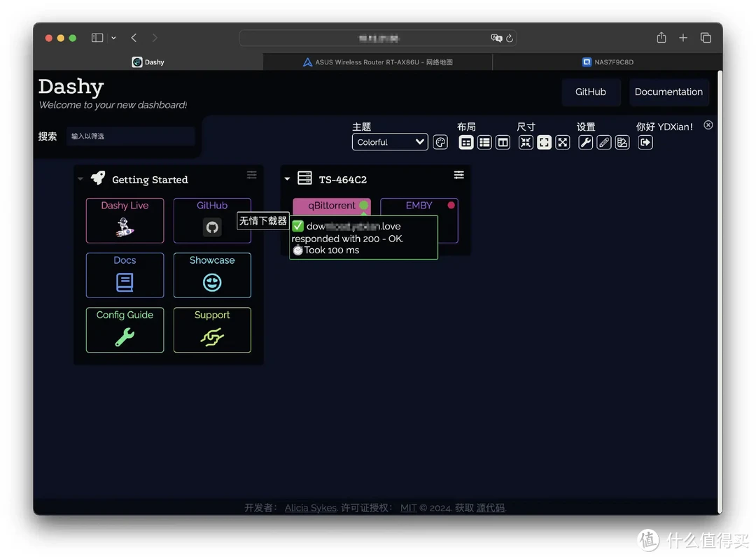Reload the current page
This screenshot has height=559, width=756.
[x=510, y=38]
